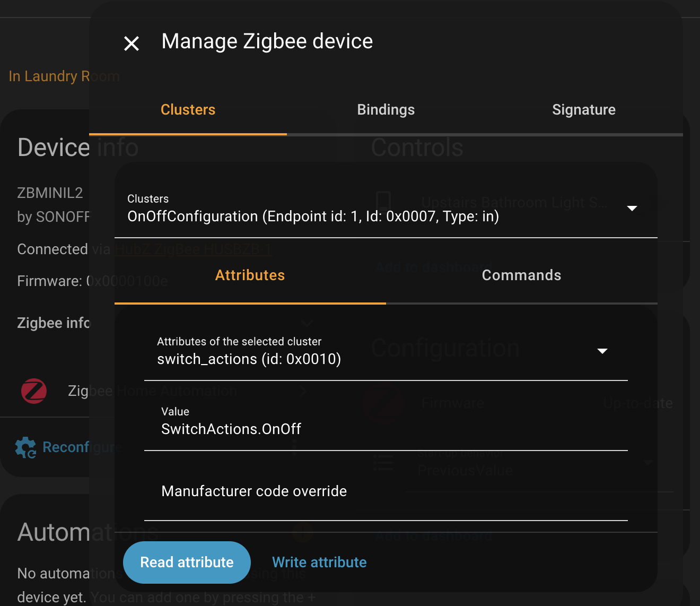Select the Commands sub-tab
Viewport: 700px width, 606px height.
pos(521,275)
